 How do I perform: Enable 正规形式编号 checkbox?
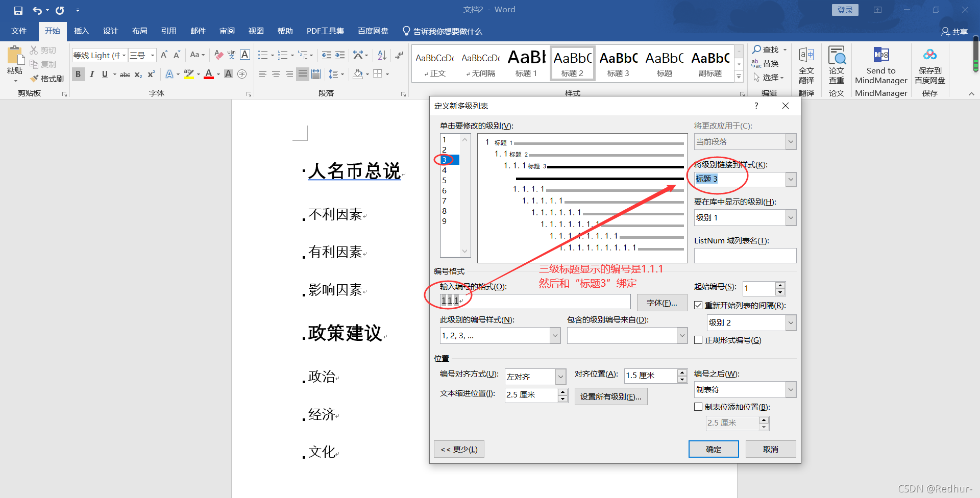pos(698,340)
